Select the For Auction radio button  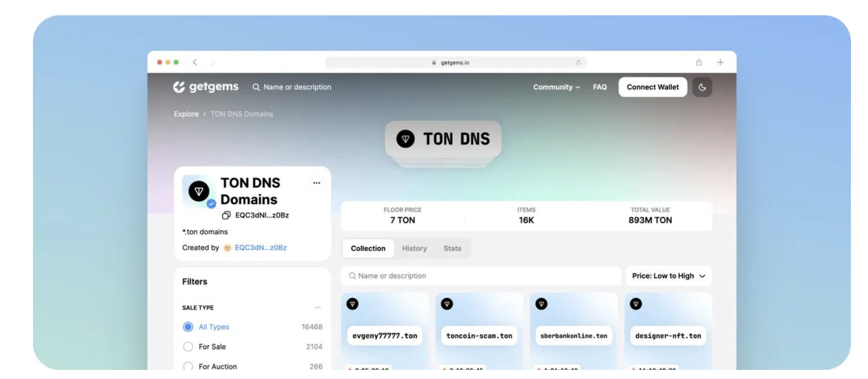pyautogui.click(x=188, y=367)
